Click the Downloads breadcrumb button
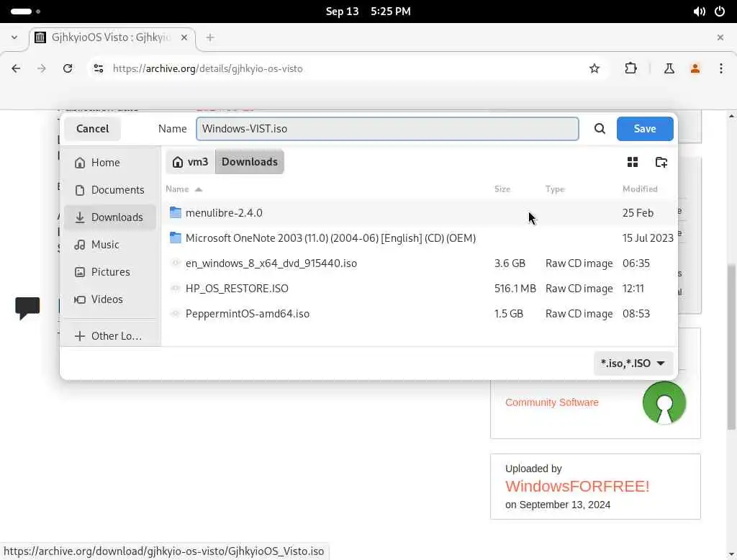Screen dimensions: 737x560 click(250, 162)
